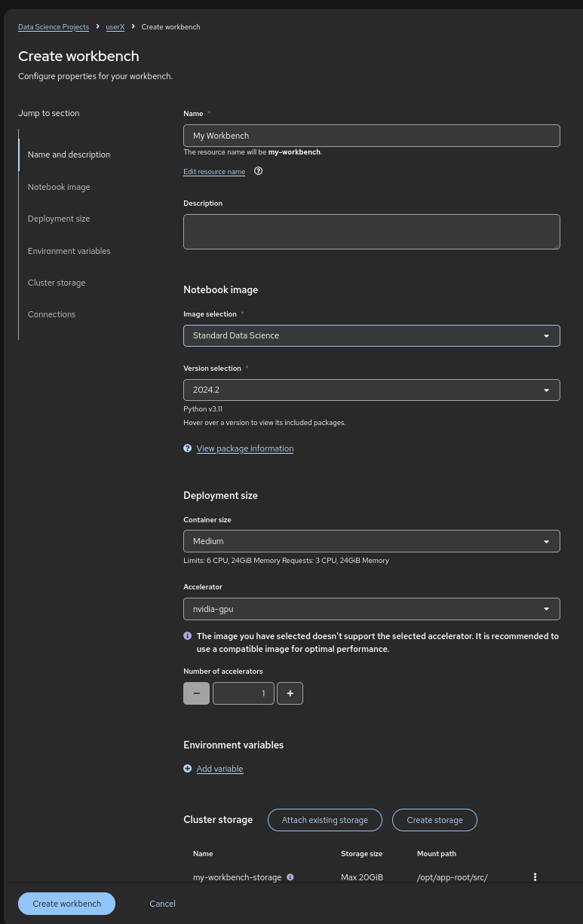Image resolution: width=583 pixels, height=924 pixels.
Task: Open the kebab menu for my-workbench-storage
Action: [x=535, y=877]
